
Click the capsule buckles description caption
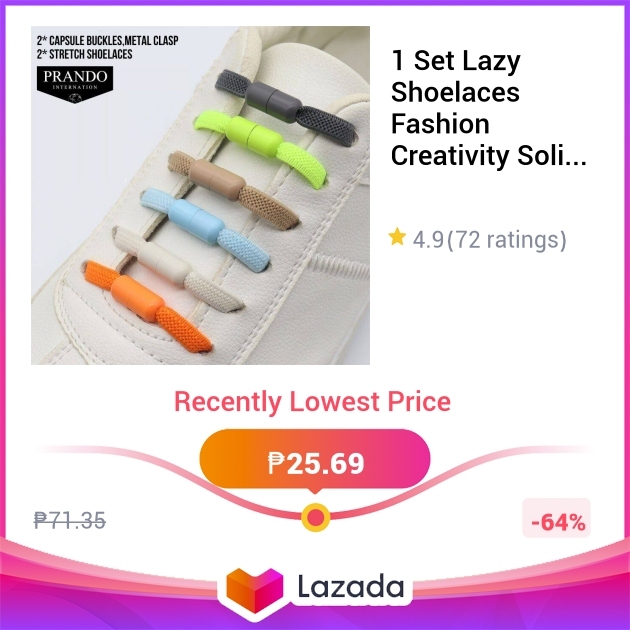pos(108,47)
